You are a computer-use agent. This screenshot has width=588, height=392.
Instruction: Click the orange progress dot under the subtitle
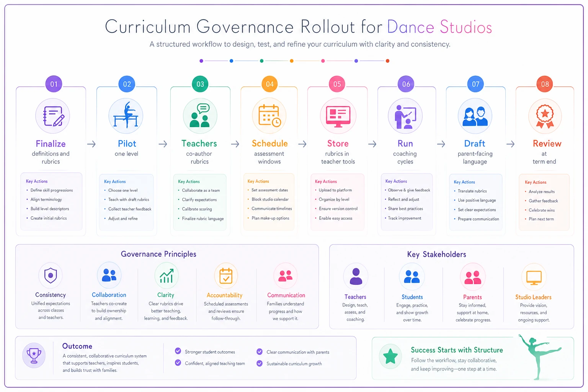pyautogui.click(x=292, y=61)
